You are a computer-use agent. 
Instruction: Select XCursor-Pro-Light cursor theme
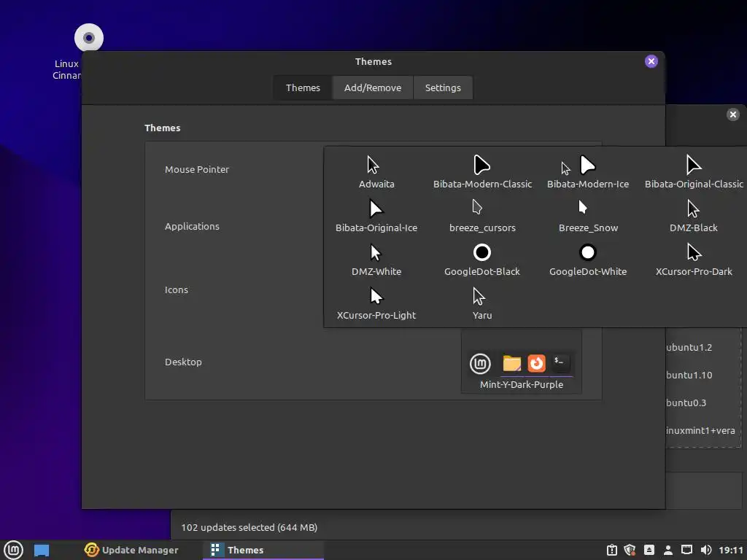click(376, 303)
